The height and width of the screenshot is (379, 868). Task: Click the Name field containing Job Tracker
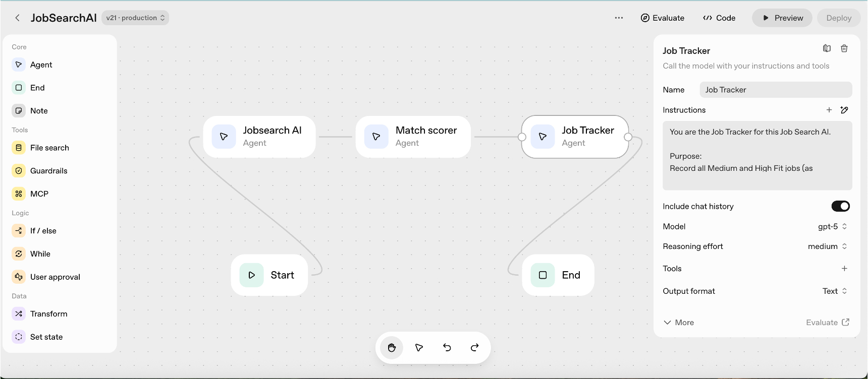[776, 90]
